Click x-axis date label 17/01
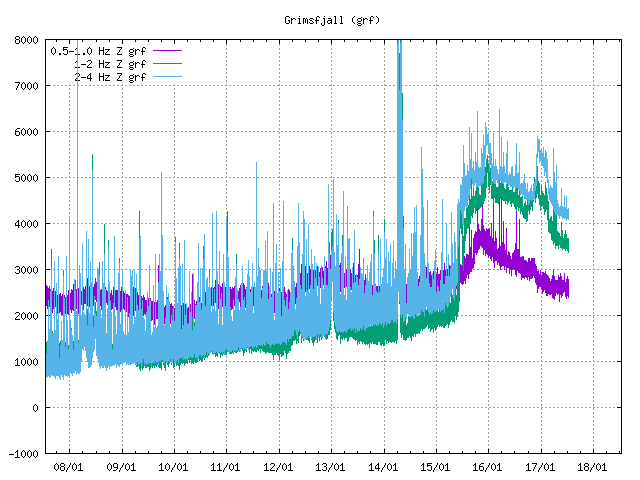Screen dimensions: 640x480 540,467
